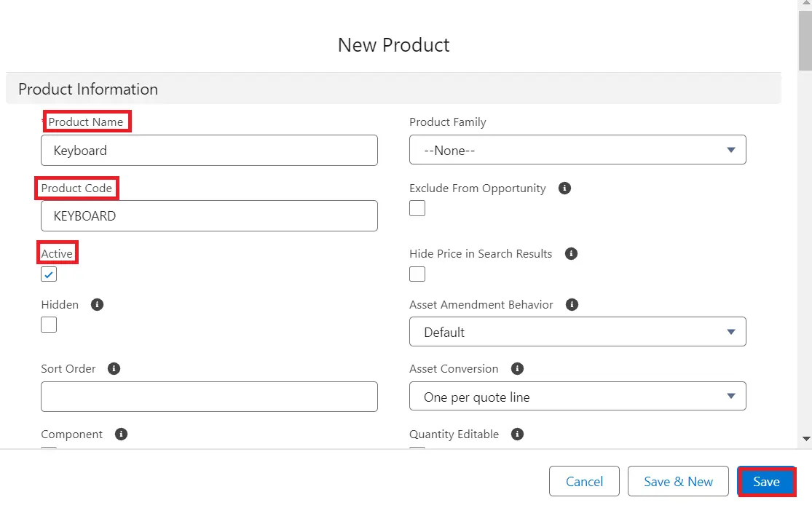
Task: Click the scrollbar down arrow
Action: click(x=805, y=439)
